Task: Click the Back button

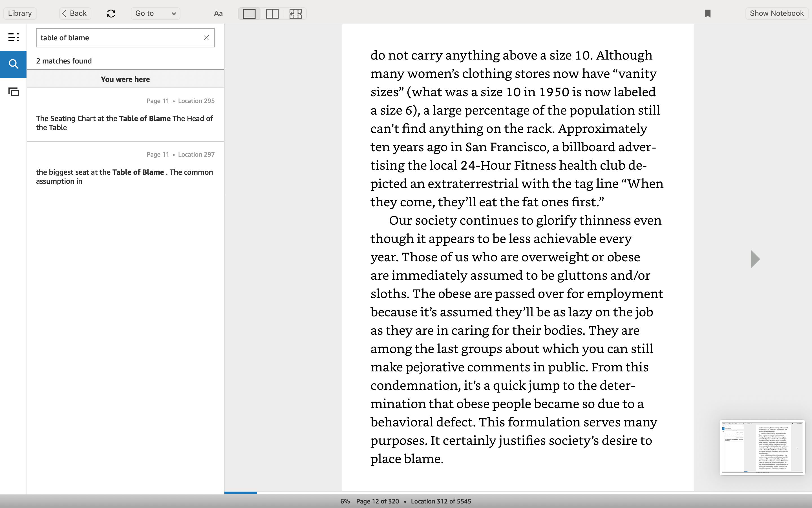Action: 75,14
